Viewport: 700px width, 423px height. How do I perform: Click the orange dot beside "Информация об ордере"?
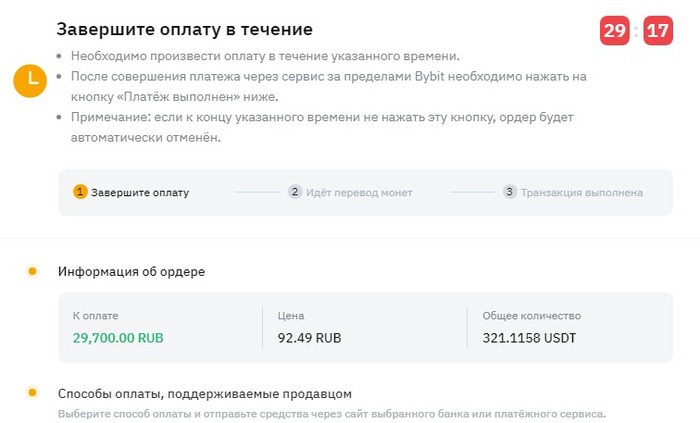coord(32,271)
